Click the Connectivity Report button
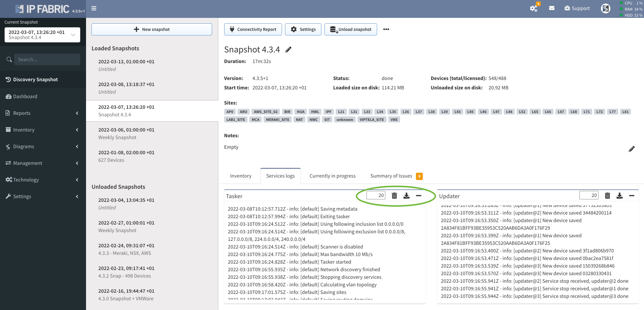644x310 pixels. click(x=253, y=29)
